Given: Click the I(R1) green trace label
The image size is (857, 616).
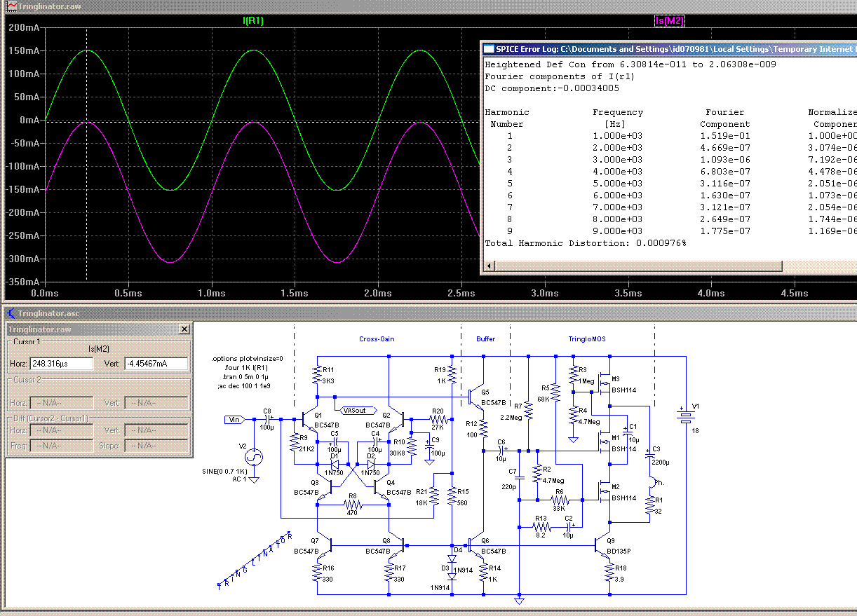Looking at the screenshot, I should tap(253, 21).
